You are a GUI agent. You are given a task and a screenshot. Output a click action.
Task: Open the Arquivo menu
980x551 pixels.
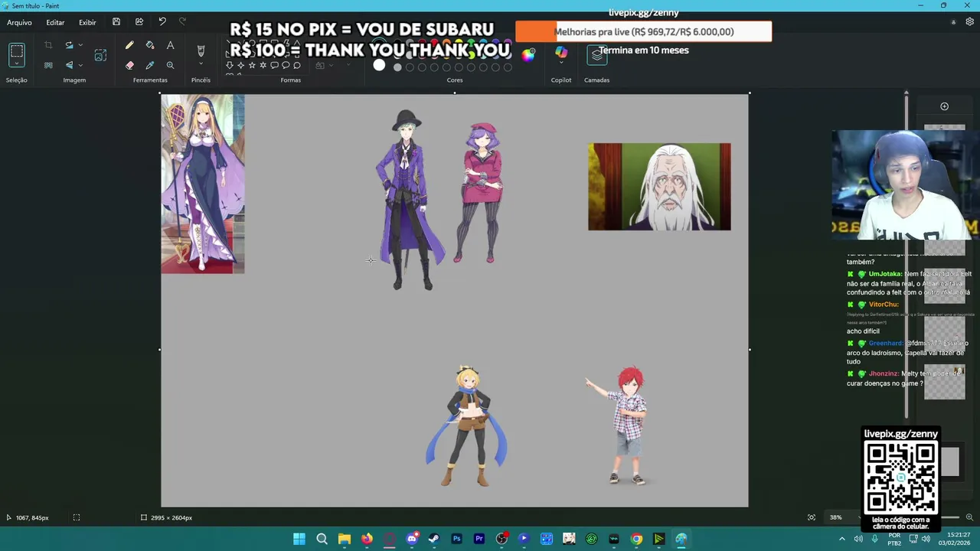tap(19, 22)
